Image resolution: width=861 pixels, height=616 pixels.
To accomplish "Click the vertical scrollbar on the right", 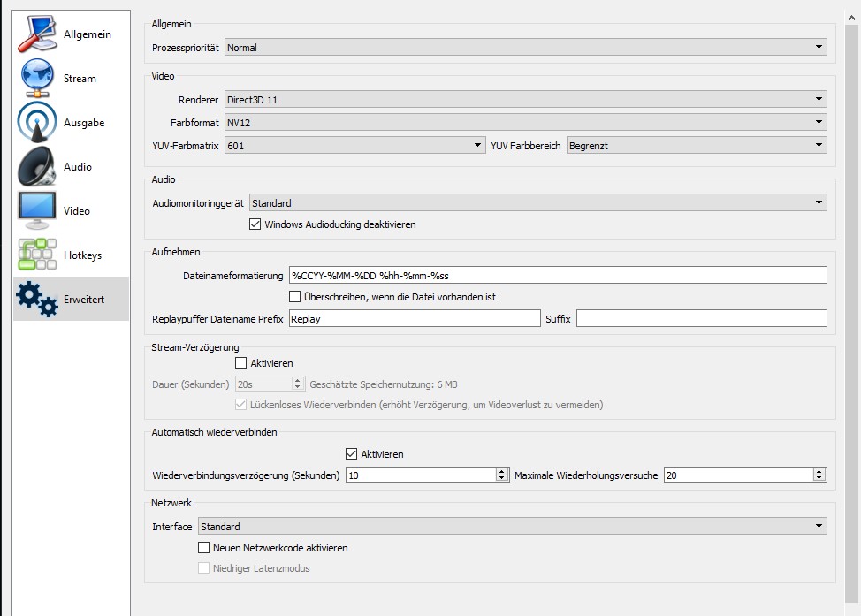I will tap(852, 309).
